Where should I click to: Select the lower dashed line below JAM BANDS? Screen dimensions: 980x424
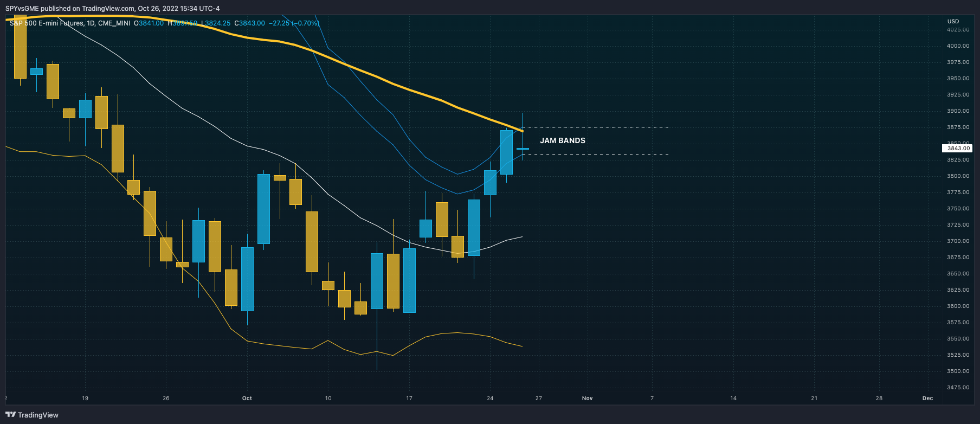596,155
